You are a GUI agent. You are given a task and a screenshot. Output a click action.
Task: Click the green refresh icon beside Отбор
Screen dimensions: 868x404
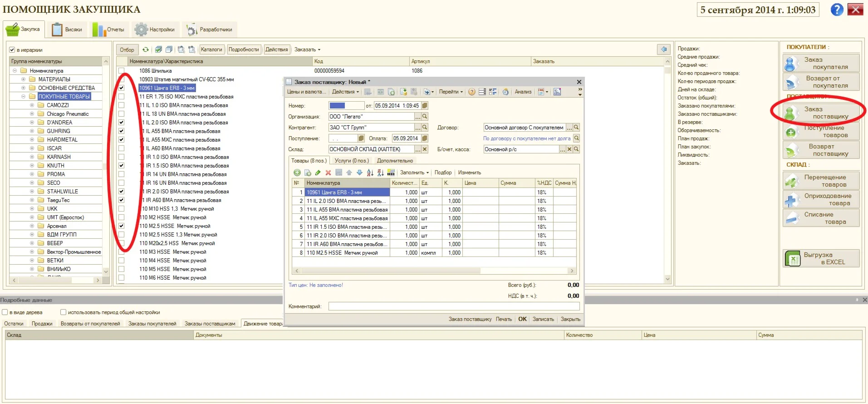(146, 49)
